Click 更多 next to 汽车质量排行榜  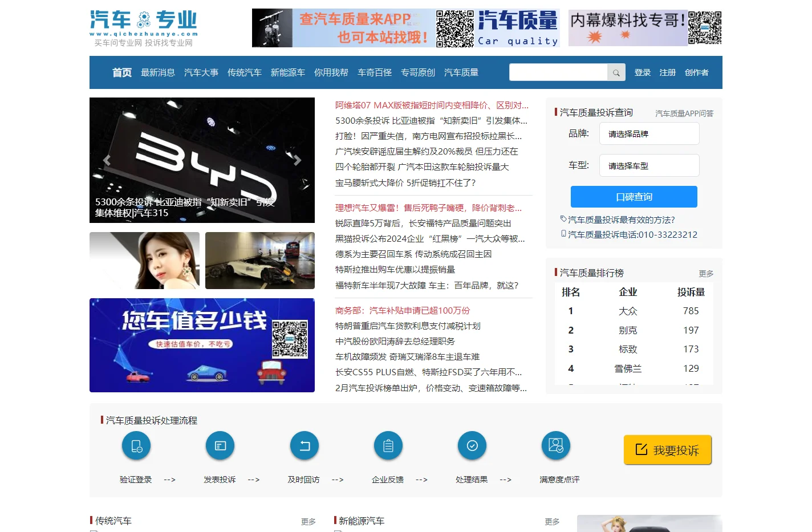(x=707, y=274)
